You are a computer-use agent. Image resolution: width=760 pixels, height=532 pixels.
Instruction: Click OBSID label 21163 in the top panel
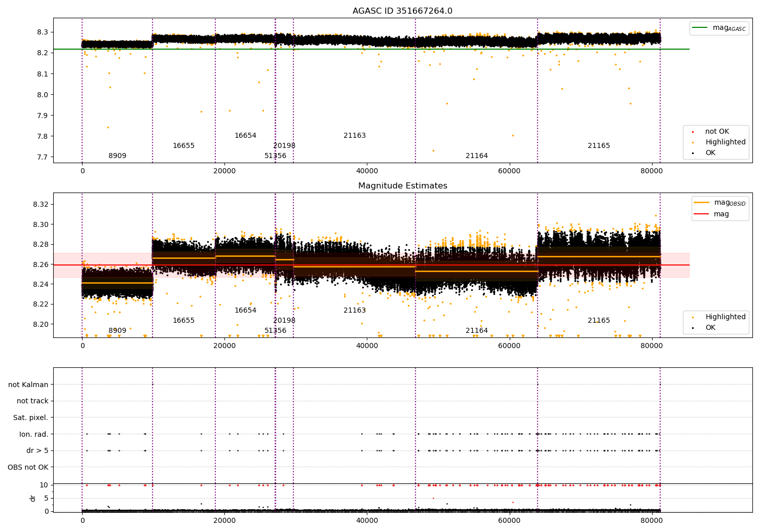pos(355,136)
